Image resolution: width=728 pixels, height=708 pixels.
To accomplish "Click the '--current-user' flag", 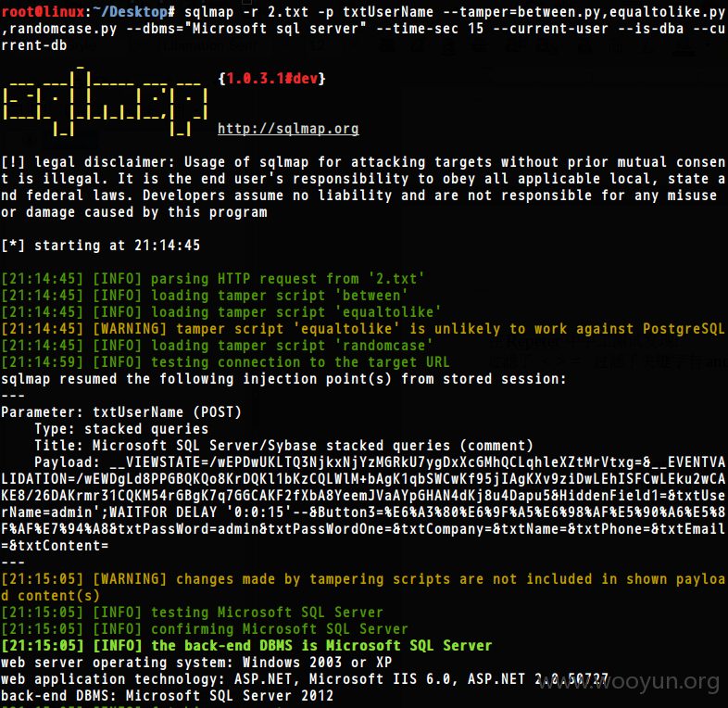I will click(x=551, y=29).
